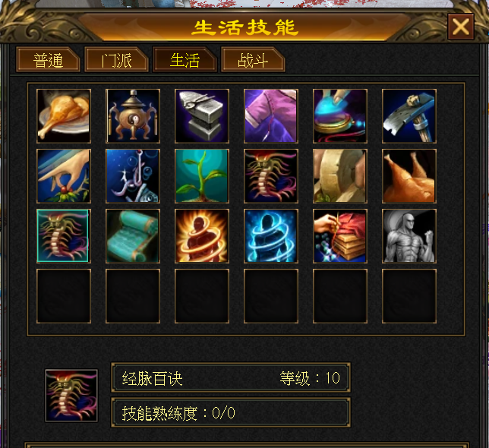Select the fiery body aura skill
The width and height of the screenshot is (489, 448).
click(x=202, y=236)
